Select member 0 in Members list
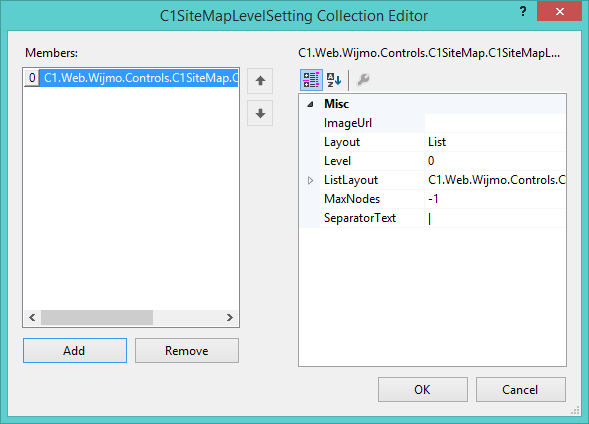This screenshot has width=589, height=424. pyautogui.click(x=131, y=78)
